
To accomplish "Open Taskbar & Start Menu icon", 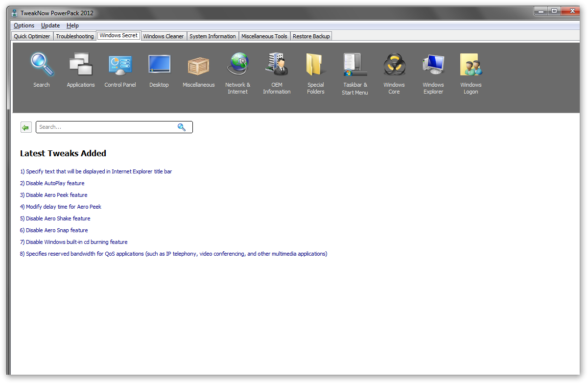I will [355, 64].
